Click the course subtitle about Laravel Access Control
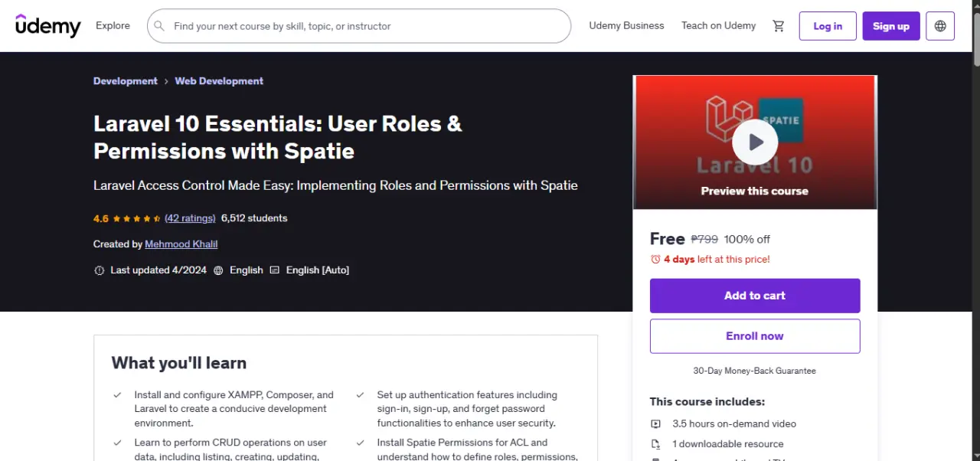This screenshot has height=461, width=980. coord(335,185)
